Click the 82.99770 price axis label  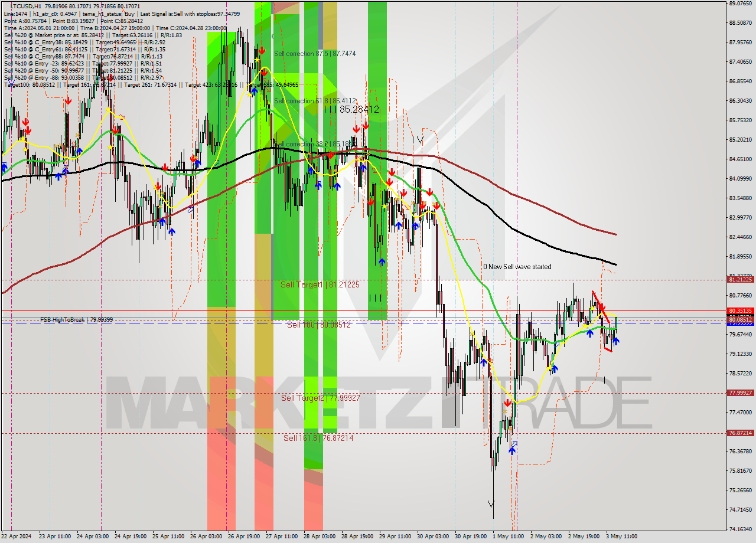(x=740, y=218)
